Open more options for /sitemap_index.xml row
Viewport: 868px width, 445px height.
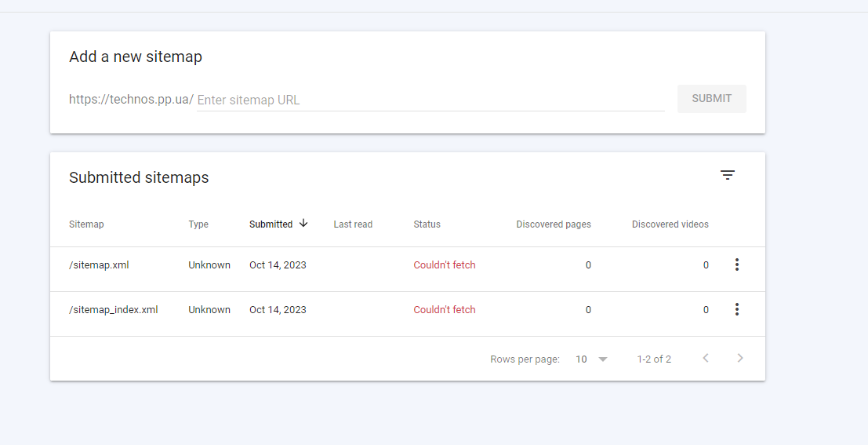[x=737, y=309]
